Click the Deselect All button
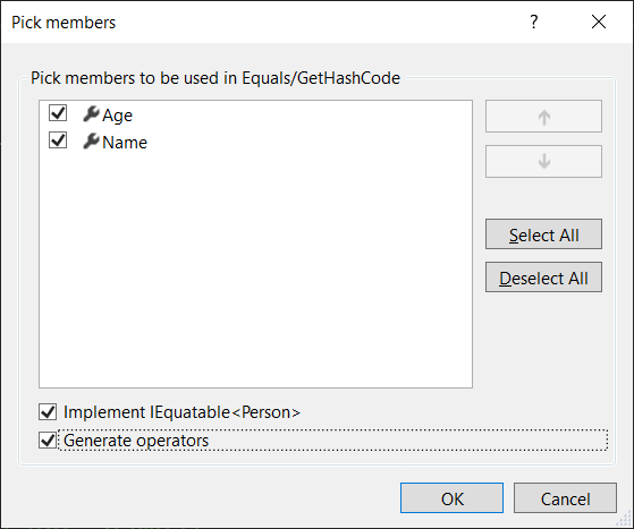 click(543, 277)
